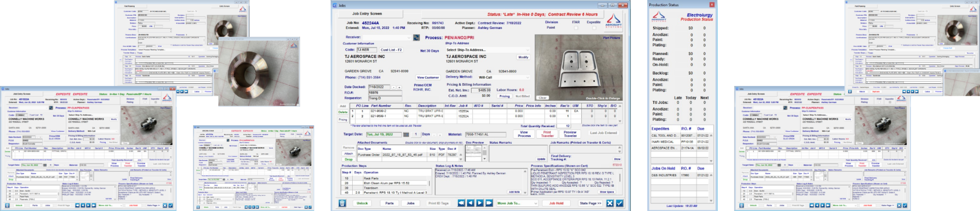Image resolution: width=980 pixels, height=211 pixels.
Task: Click the trash delete icon in Jobs window
Action: pyautogui.click(x=342, y=203)
